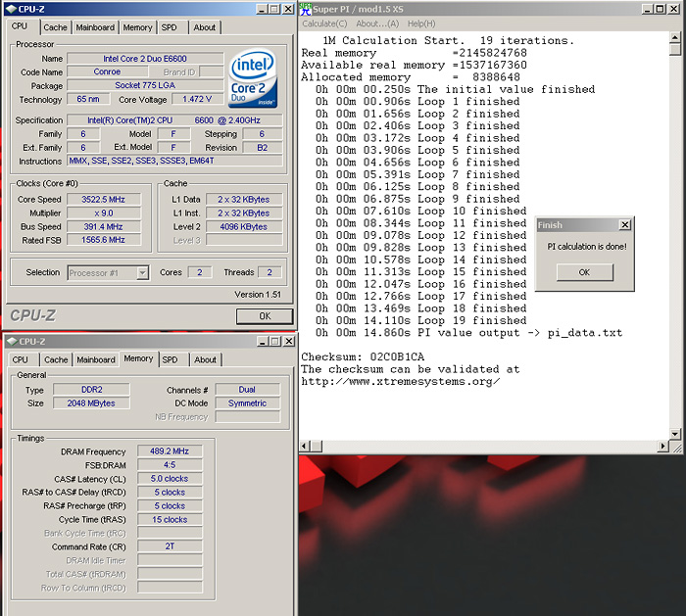This screenshot has height=616, width=686.
Task: Click the Name field Intel Core 2 Duo E6600
Action: coord(145,59)
